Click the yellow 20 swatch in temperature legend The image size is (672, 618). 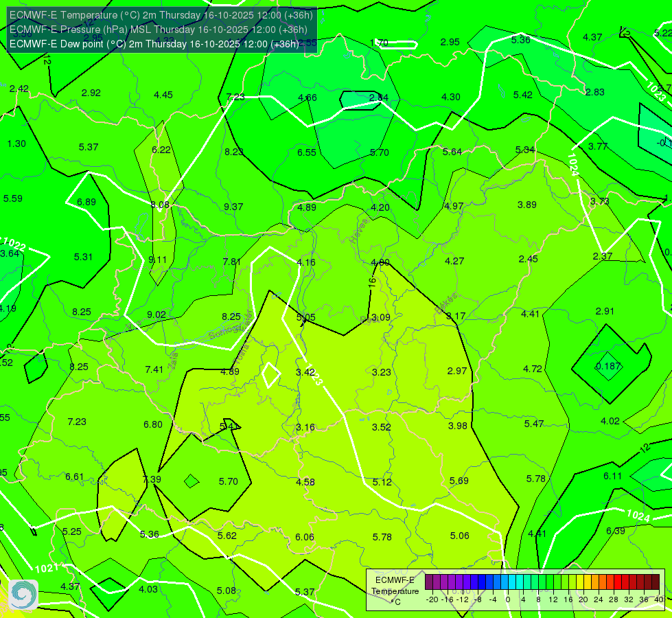580,582
